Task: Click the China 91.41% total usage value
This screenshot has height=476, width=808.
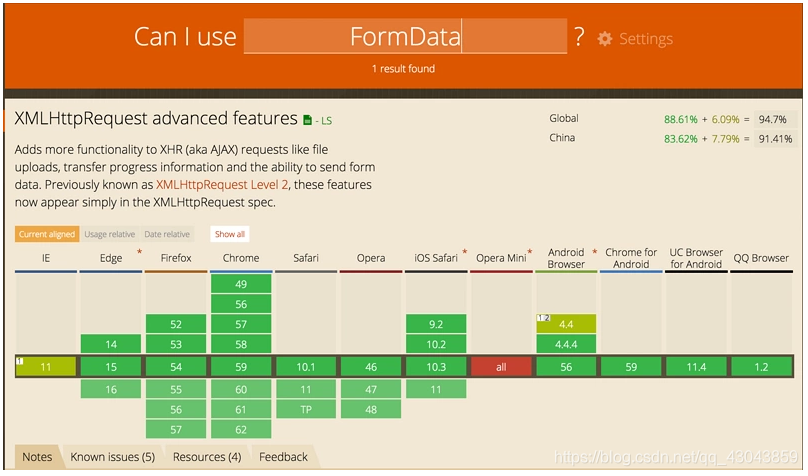Action: pyautogui.click(x=775, y=139)
